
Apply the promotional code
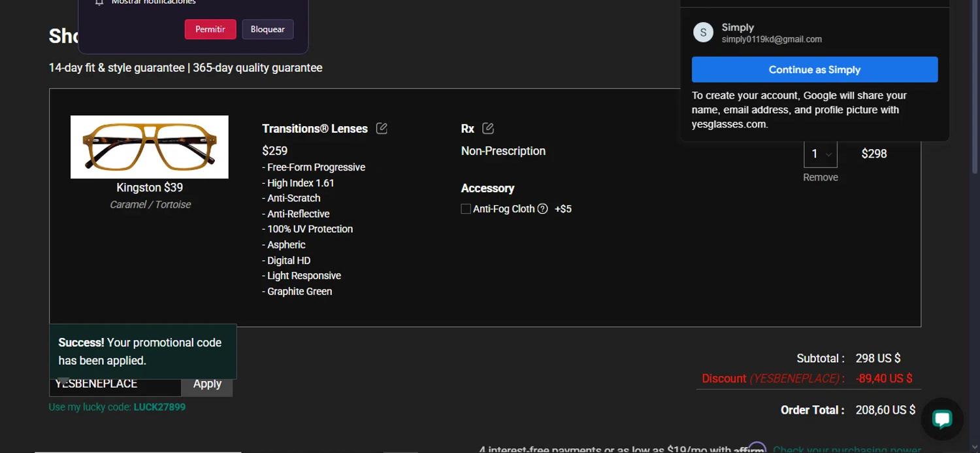pyautogui.click(x=207, y=384)
